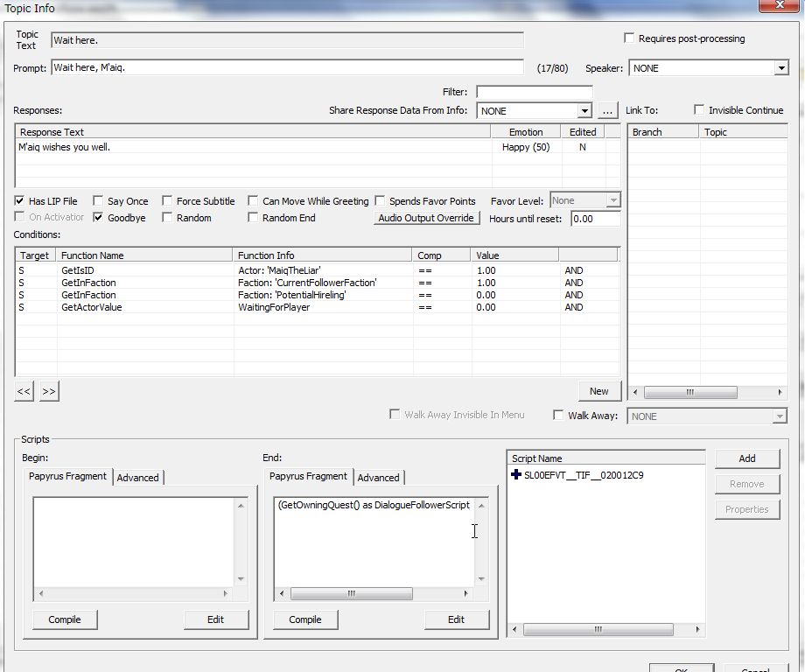Viewport: 805px width, 672px height.
Task: Open the Walk Away NONE dropdown
Action: (x=779, y=416)
